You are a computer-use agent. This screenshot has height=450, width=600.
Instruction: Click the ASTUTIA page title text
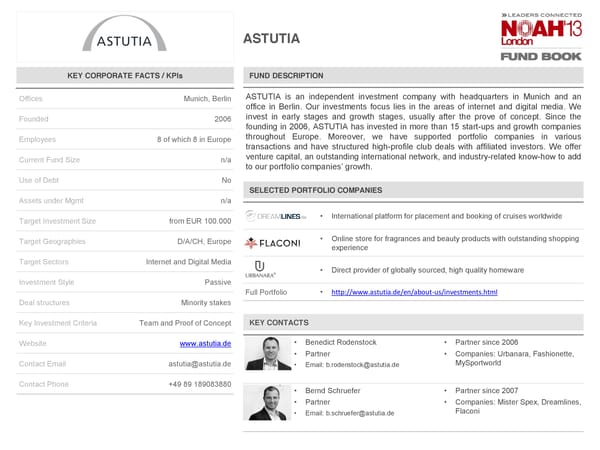click(271, 39)
